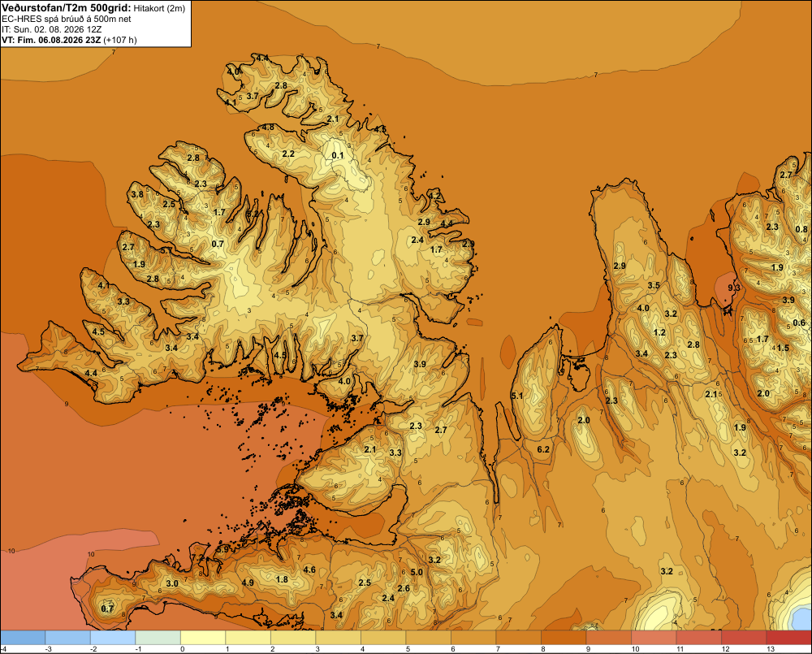Click the '-2' tick label on the color scale

(93, 649)
